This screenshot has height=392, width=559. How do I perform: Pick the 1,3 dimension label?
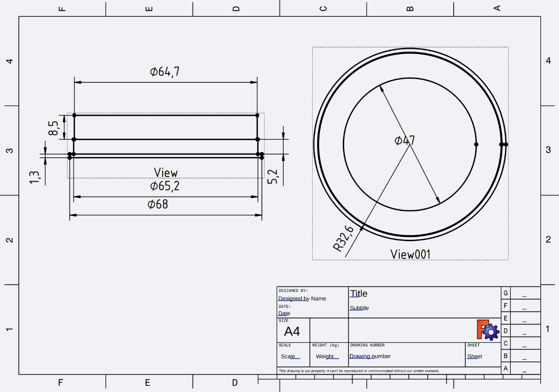[x=35, y=177]
